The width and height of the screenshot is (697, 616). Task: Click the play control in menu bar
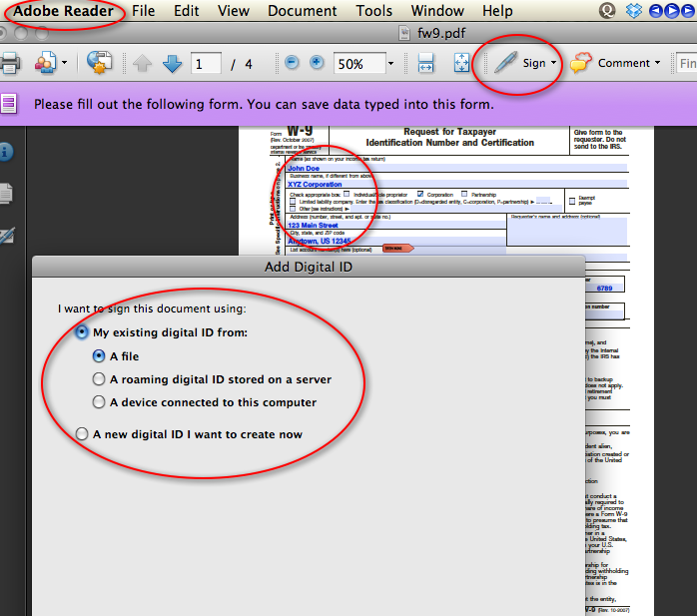coord(672,11)
